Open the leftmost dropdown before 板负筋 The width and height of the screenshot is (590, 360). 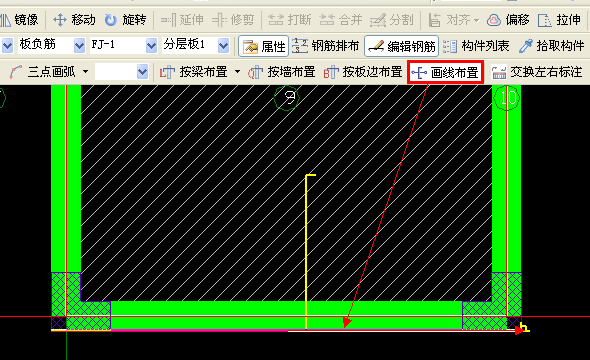coord(8,46)
